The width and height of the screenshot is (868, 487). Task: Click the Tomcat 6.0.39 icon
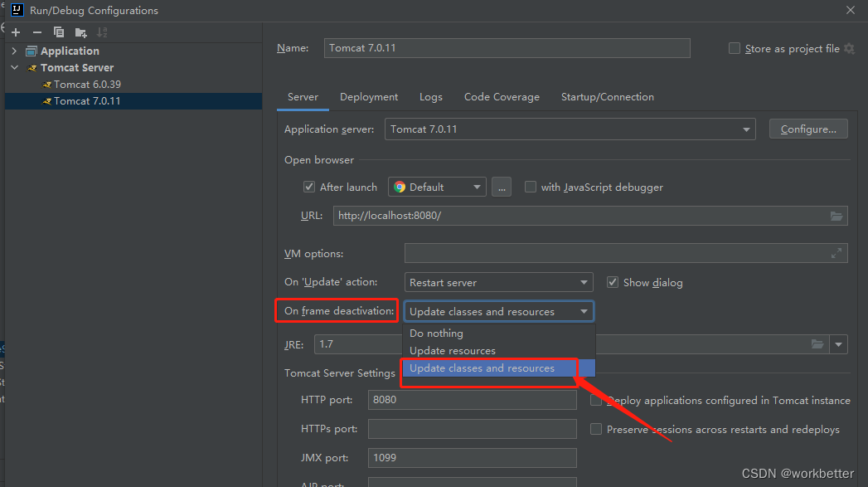click(46, 85)
